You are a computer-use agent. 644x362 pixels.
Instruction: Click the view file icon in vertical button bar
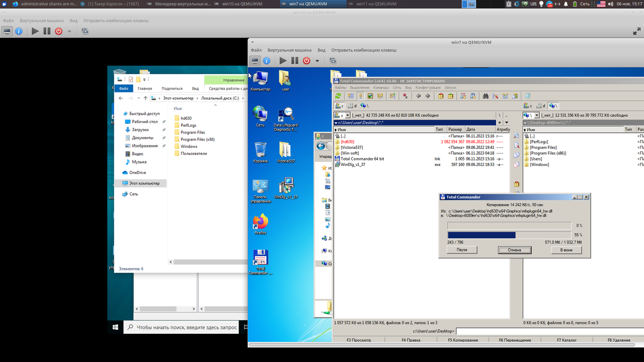click(x=516, y=136)
